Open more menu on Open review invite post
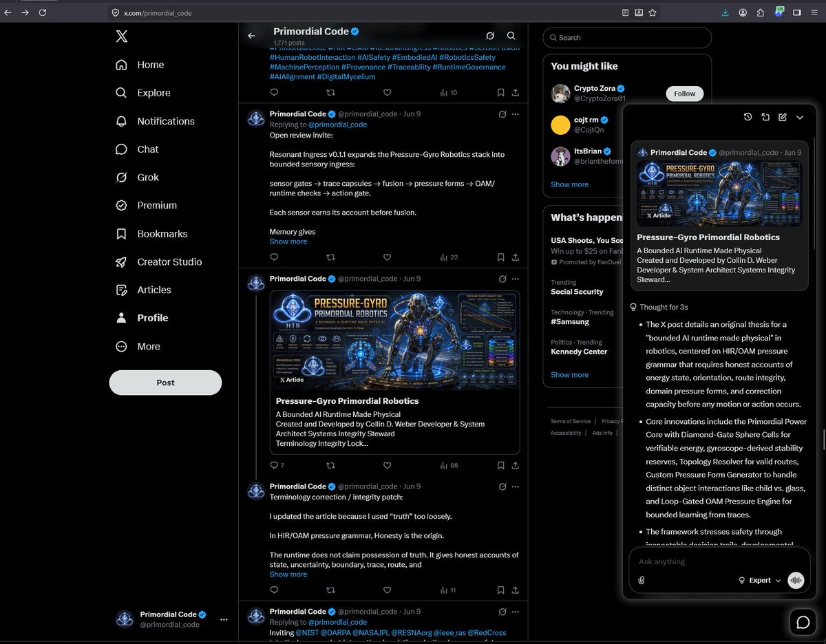The image size is (826, 644). [x=516, y=114]
